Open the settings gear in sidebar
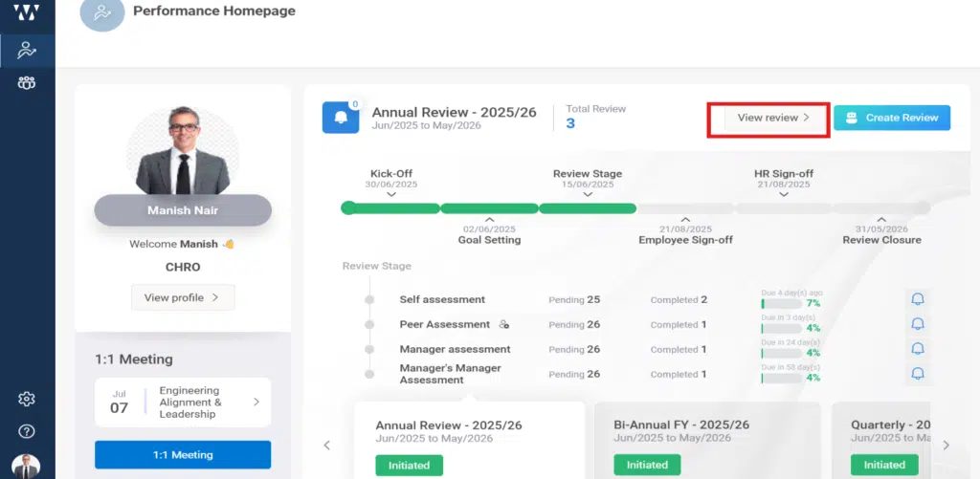 pos(26,399)
